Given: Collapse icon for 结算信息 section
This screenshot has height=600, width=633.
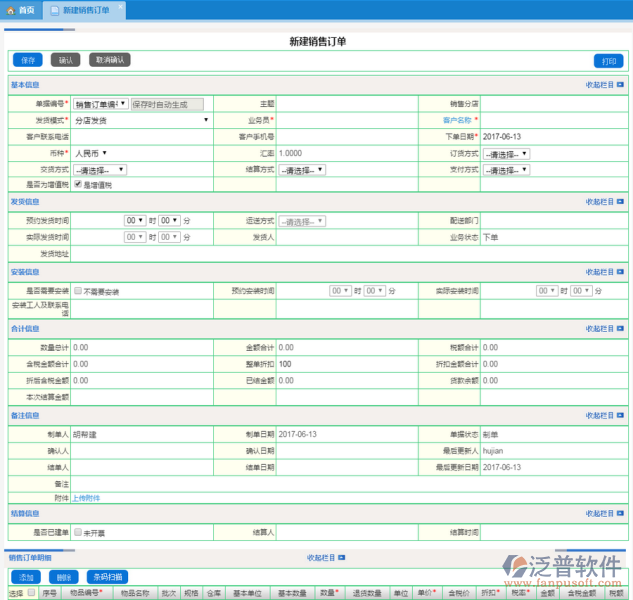Looking at the screenshot, I should (620, 513).
